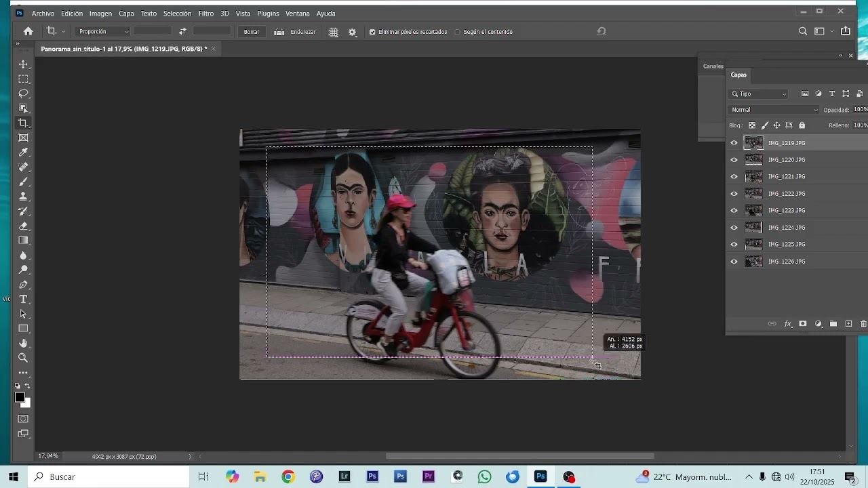Click the Home icon in options bar

pyautogui.click(x=28, y=31)
